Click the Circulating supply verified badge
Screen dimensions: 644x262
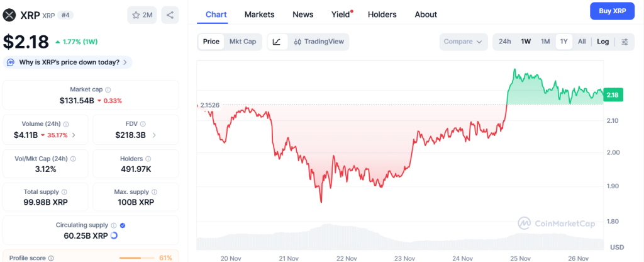pos(122,225)
